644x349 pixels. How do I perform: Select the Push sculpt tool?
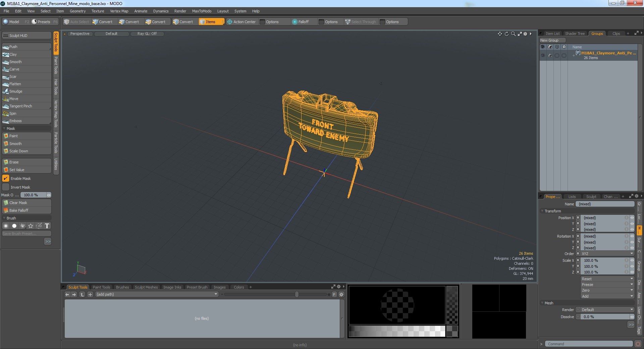pos(26,47)
